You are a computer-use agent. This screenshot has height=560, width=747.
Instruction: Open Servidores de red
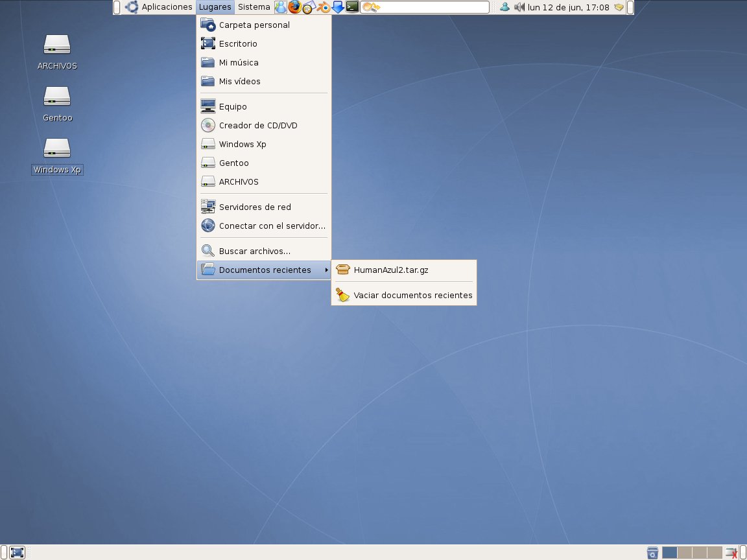264,207
